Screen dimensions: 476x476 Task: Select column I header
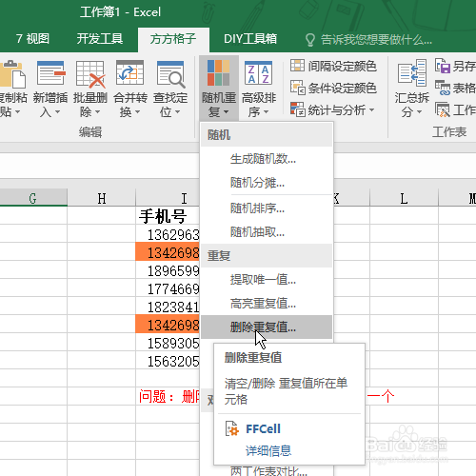point(168,199)
